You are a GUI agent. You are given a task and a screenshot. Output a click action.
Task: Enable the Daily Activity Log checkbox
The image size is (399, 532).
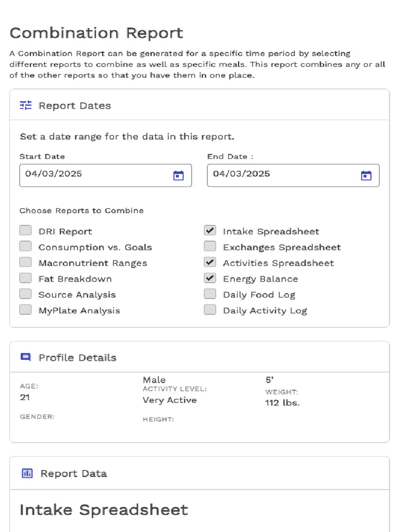[210, 310]
